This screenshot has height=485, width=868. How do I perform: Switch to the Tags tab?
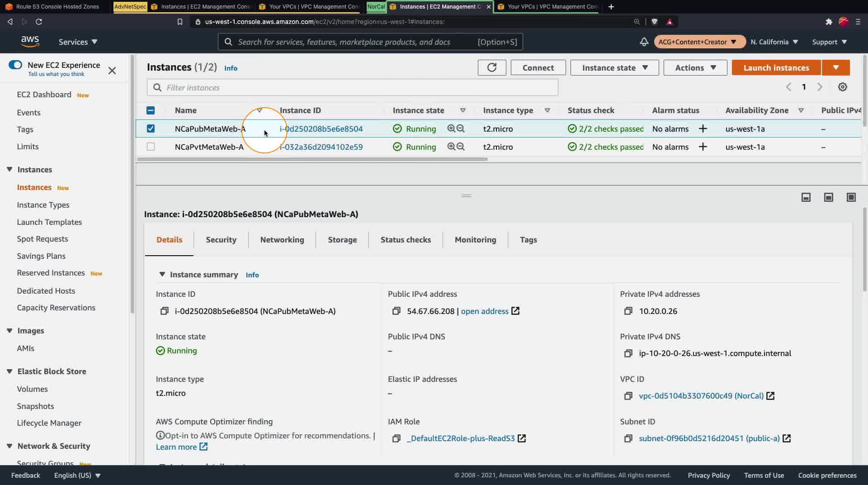(528, 240)
